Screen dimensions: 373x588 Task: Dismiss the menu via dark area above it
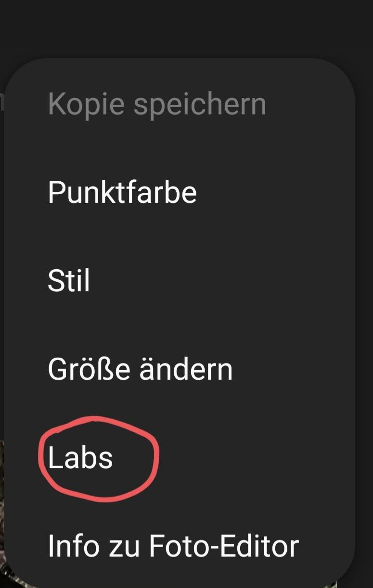click(x=186, y=26)
